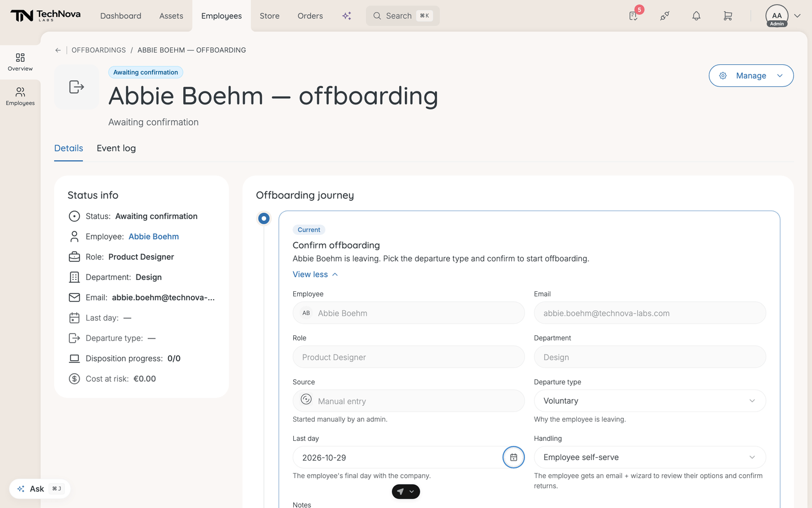This screenshot has width=812, height=508.
Task: Click the back arrow in breadcrumb
Action: point(58,50)
